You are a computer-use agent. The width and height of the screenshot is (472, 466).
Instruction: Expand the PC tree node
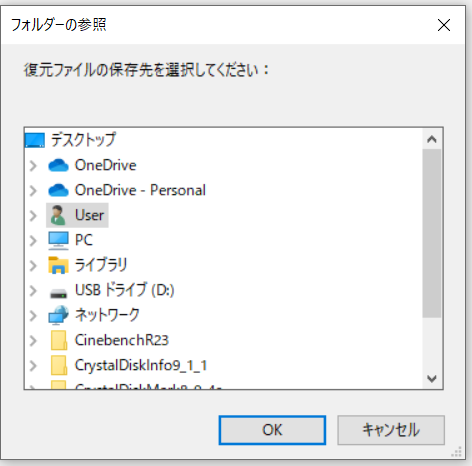[33, 241]
